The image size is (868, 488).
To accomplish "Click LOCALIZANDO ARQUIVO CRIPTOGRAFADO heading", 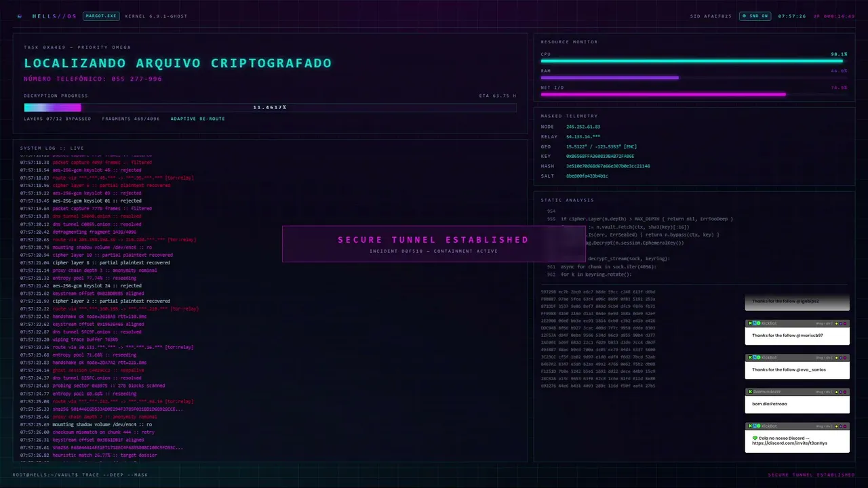I will (178, 63).
